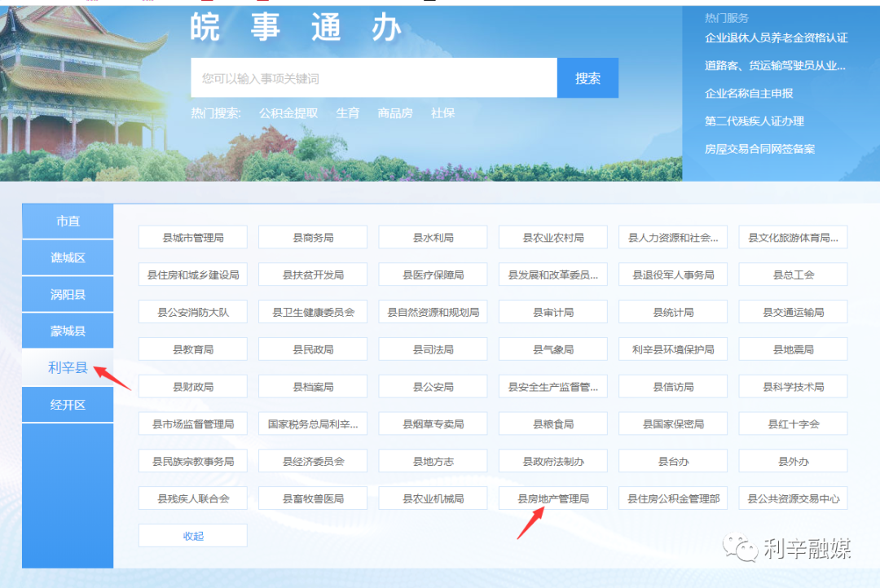Click the 商品房 hot search link
The image size is (880, 588).
click(395, 113)
